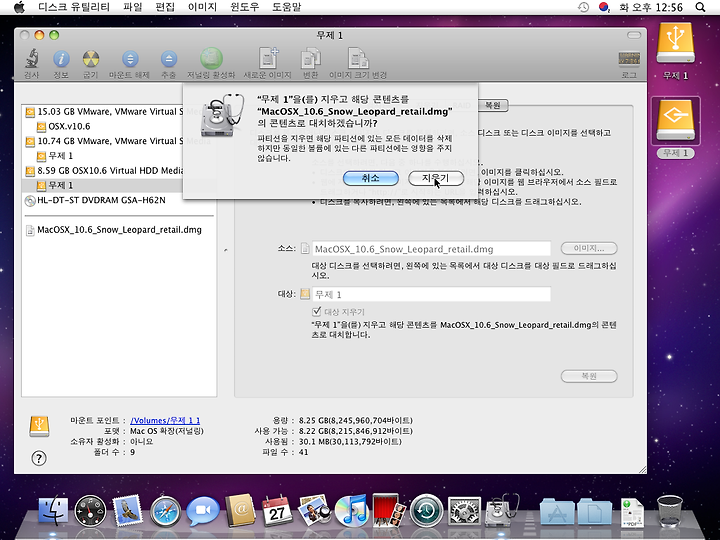Open the 윈도우 menu
This screenshot has width=720, height=540.
click(x=244, y=7)
